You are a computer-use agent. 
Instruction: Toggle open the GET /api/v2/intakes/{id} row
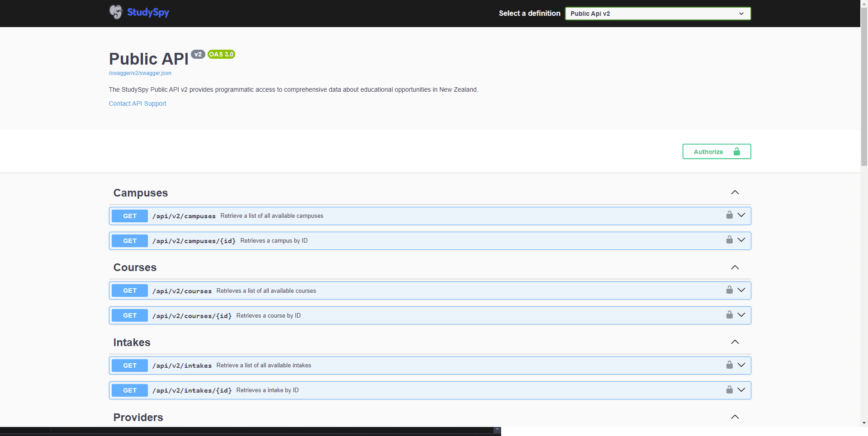pos(741,390)
